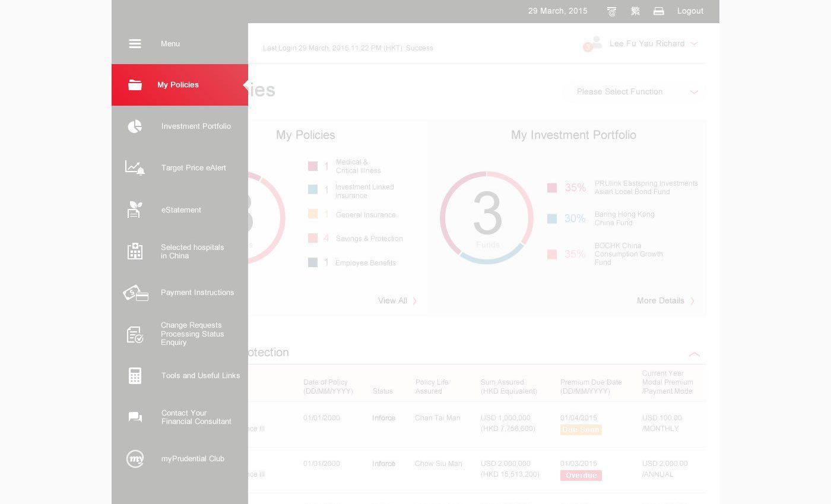Click the Status column header
The height and width of the screenshot is (504, 831).
(383, 391)
